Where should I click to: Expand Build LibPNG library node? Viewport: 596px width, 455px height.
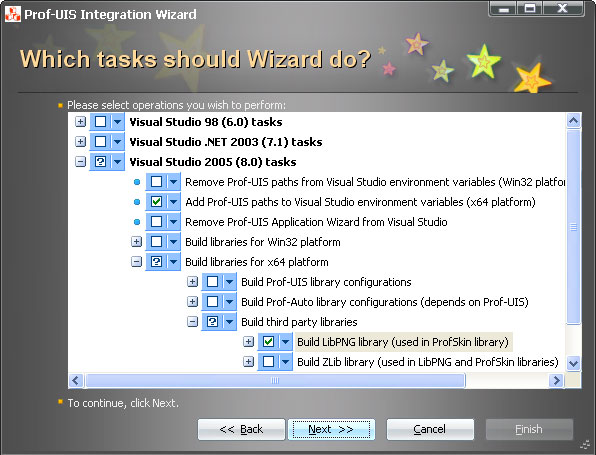tap(249, 342)
